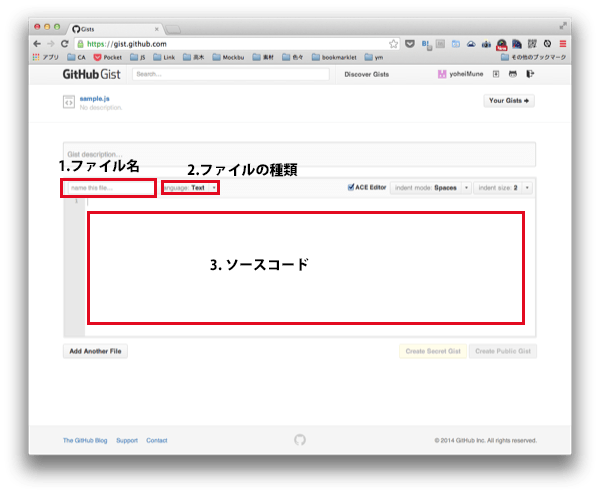Click the GitHub Gist logo
This screenshot has height=494, width=600.
[x=91, y=74]
